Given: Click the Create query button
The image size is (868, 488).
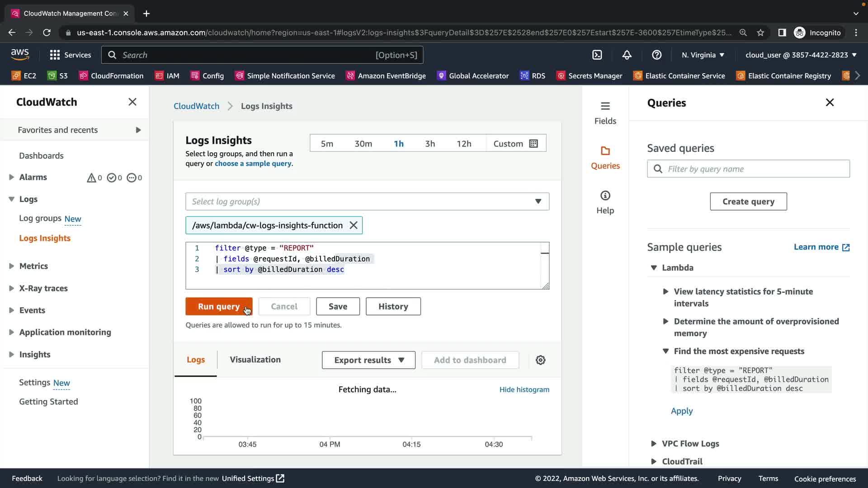Looking at the screenshot, I should coord(748,202).
